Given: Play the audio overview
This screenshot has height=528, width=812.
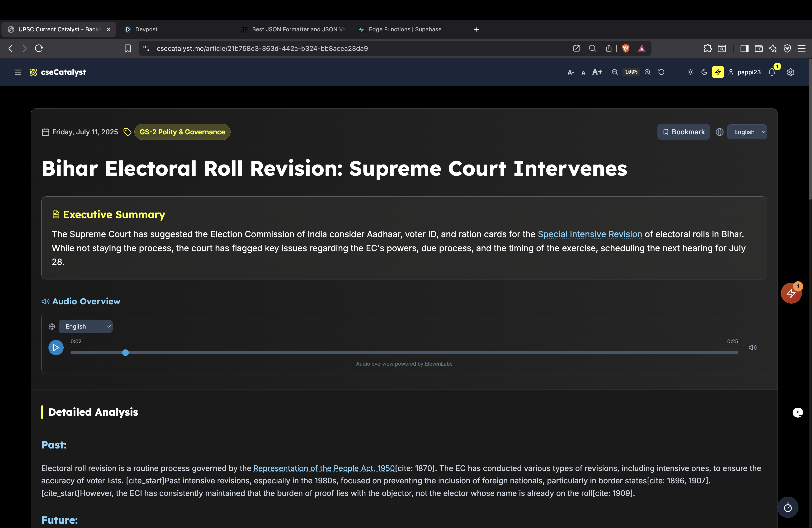Looking at the screenshot, I should coord(56,348).
